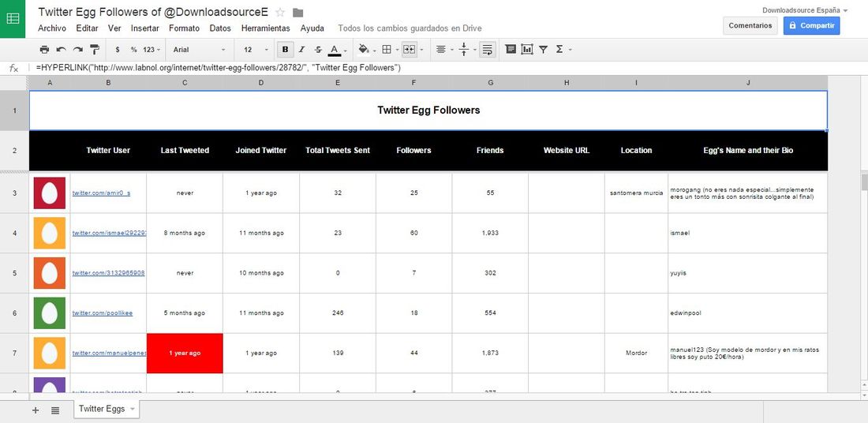The height and width of the screenshot is (423, 868).
Task: Open the Herramientas menu
Action: (x=266, y=28)
